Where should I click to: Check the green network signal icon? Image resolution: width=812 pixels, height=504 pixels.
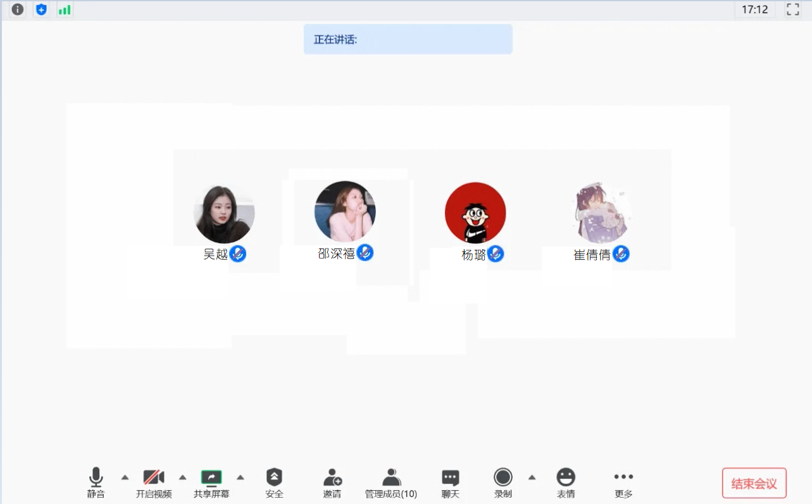(x=65, y=9)
